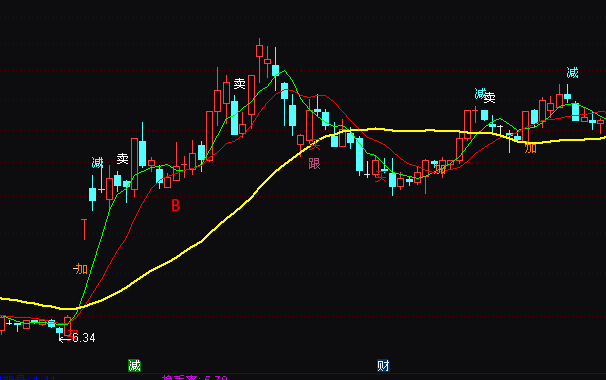Select the orange 加 marker beside the big gap-up
Screen dimensions: 606x380
(x=80, y=268)
